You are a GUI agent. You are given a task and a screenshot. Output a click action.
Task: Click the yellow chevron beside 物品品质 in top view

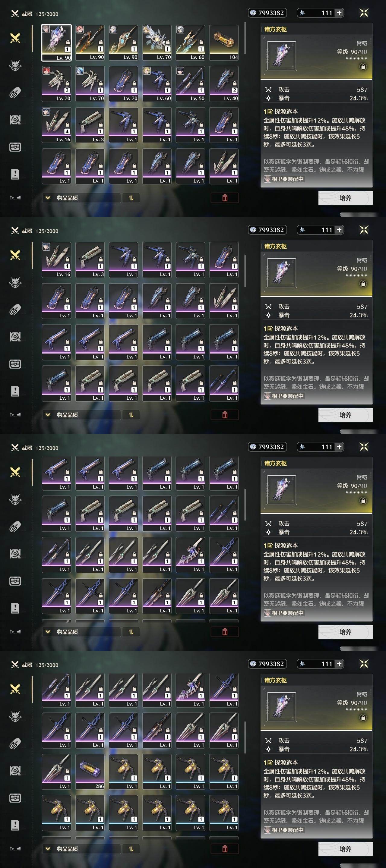point(48,198)
